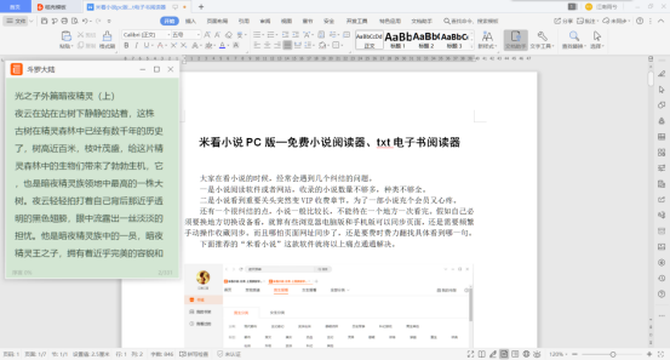Toggle Underline formatting

[147, 45]
